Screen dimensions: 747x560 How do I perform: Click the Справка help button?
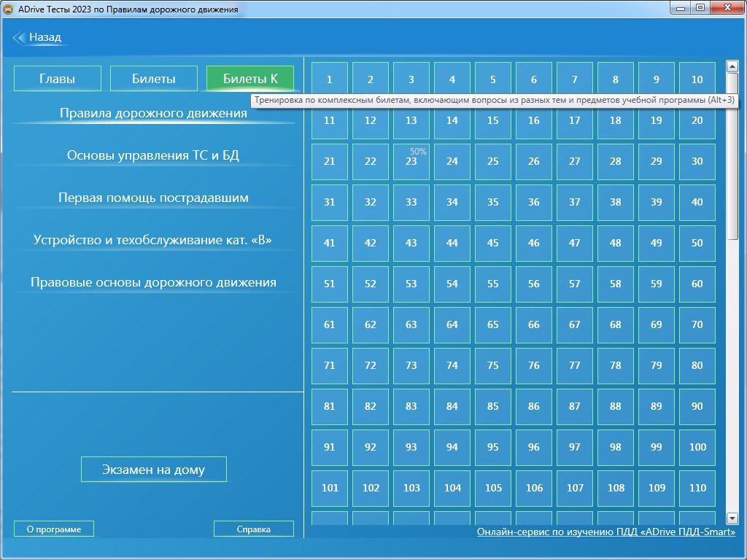[254, 529]
